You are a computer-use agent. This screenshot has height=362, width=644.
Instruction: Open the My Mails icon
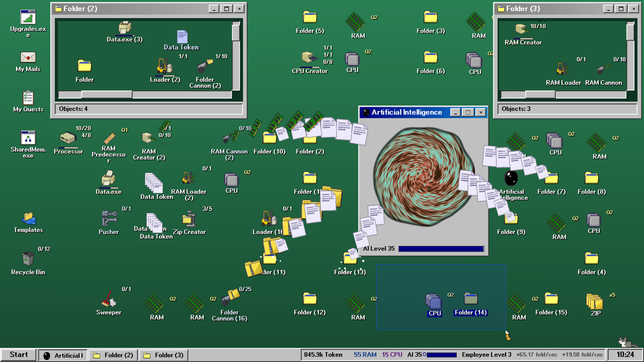coord(28,57)
